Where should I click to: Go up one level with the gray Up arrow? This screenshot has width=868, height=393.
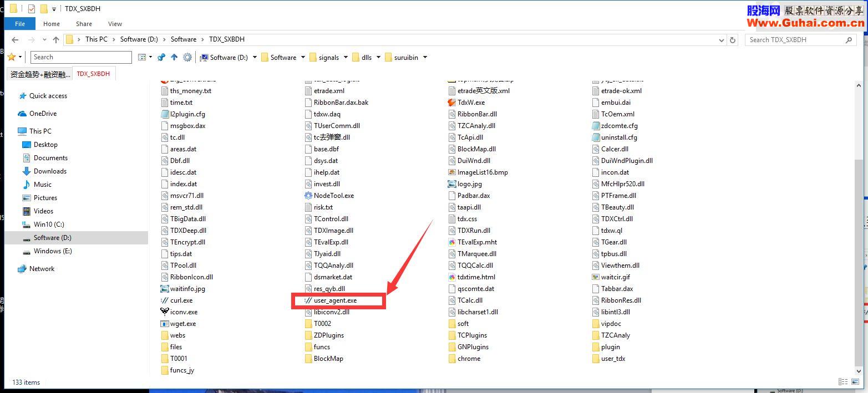click(56, 40)
